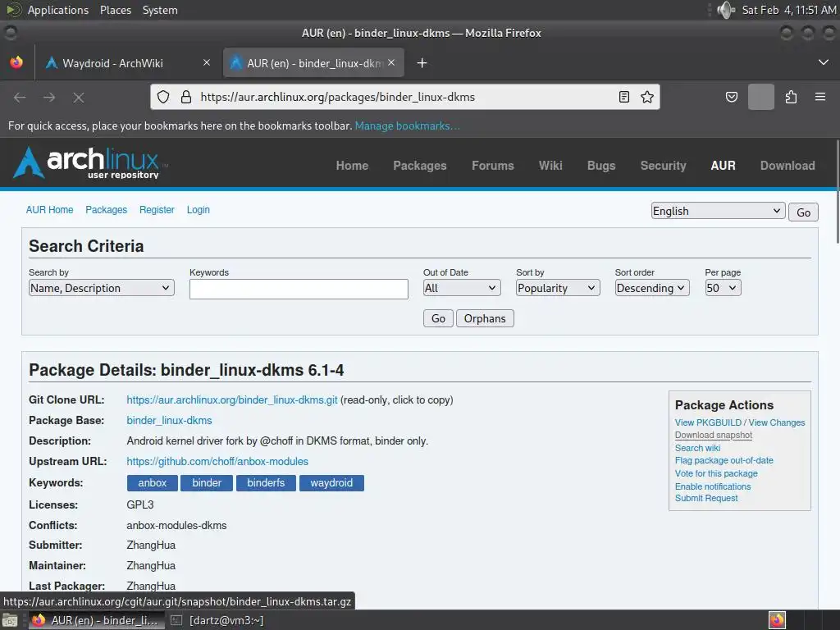
Task: Switch to dartz@vm3 terminal in taskbar
Action: click(217, 620)
